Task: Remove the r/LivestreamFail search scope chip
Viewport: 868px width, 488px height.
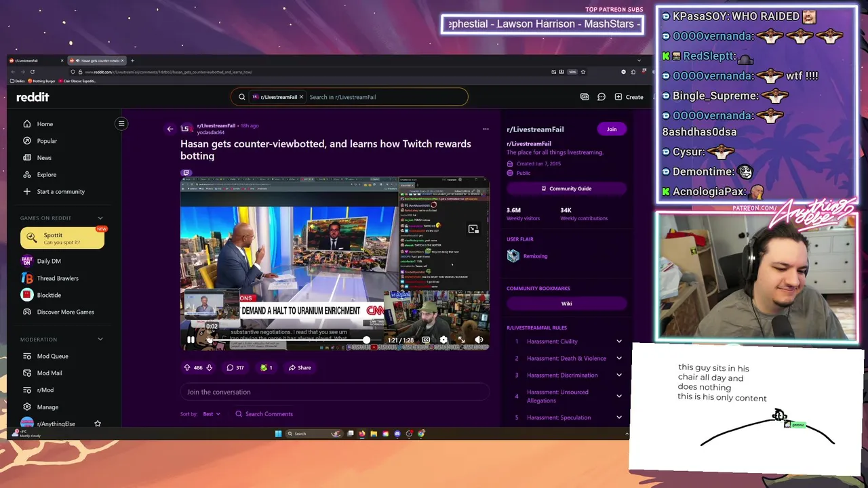Action: tap(301, 97)
